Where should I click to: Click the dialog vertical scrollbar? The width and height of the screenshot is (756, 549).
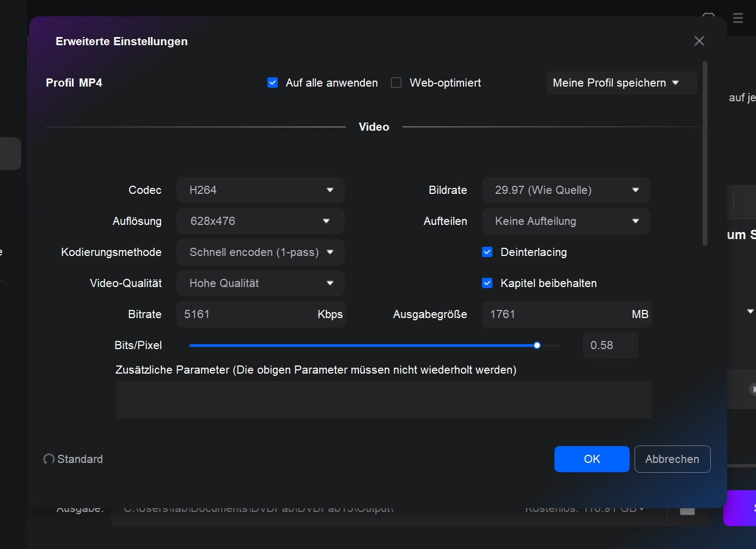coord(705,154)
